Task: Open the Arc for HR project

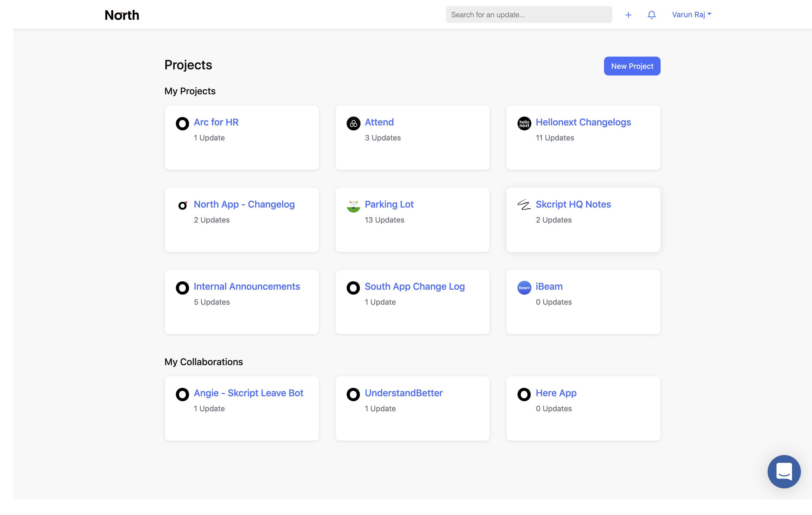Action: [216, 122]
